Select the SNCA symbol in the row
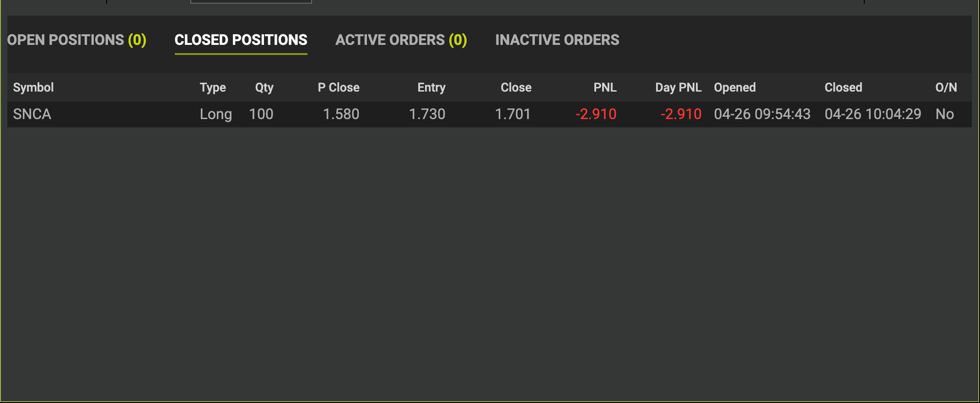Viewport: 980px width, 403px height. 32,114
